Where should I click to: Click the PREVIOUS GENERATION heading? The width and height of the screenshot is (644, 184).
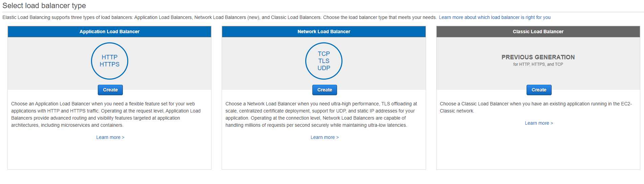click(x=538, y=57)
